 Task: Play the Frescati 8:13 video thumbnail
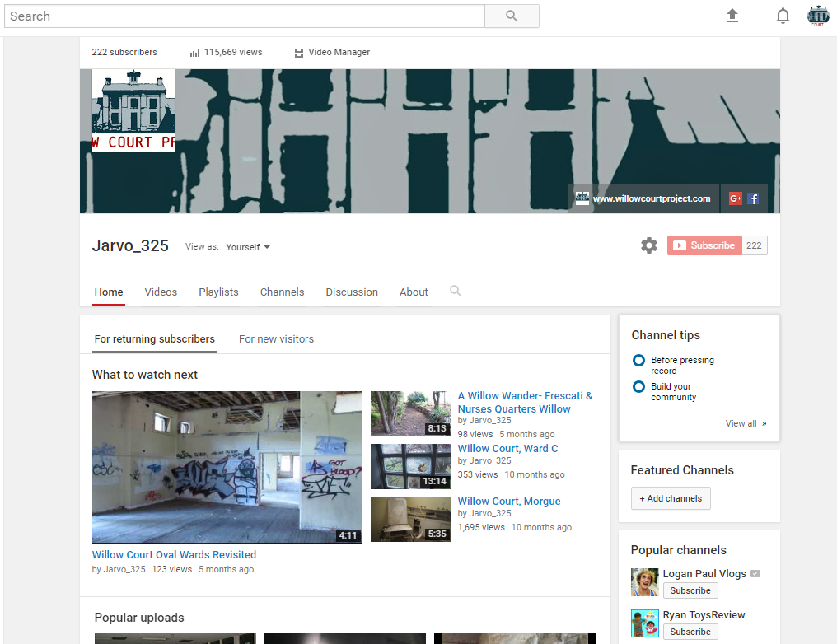pyautogui.click(x=411, y=414)
